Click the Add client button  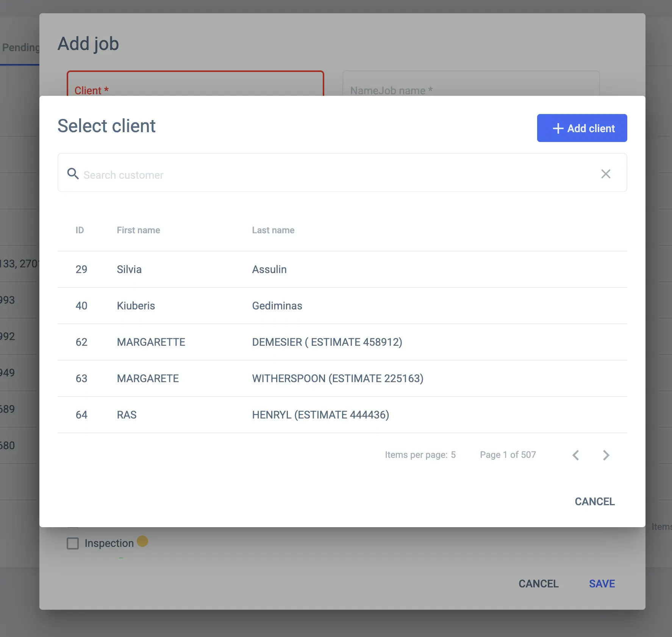pyautogui.click(x=581, y=128)
